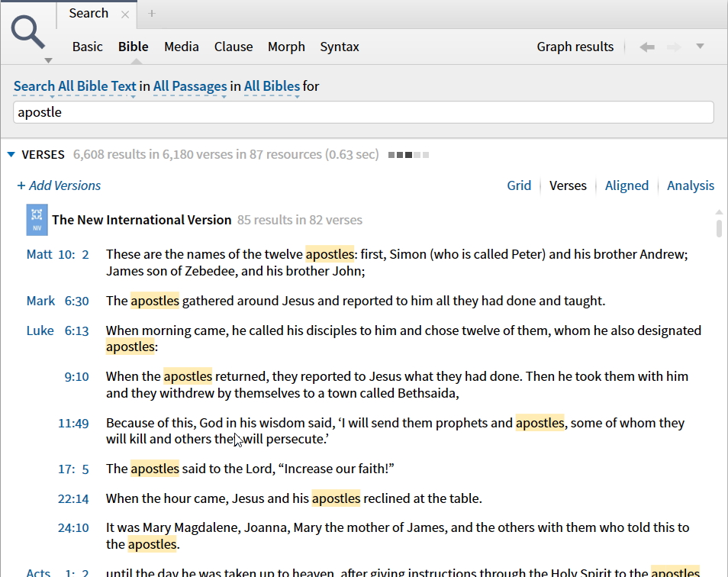Click the search progress indicator blocks
Viewport: 728px width, 577px height.
[x=408, y=155]
